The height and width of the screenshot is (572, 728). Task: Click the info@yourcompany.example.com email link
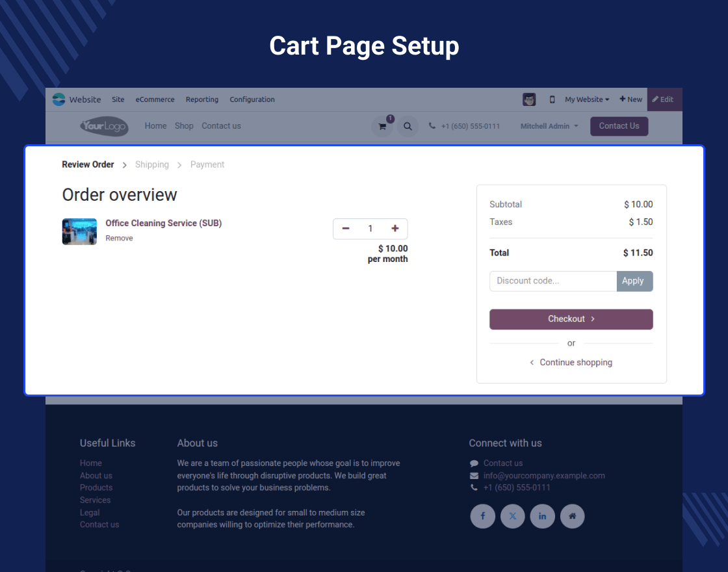tap(543, 475)
